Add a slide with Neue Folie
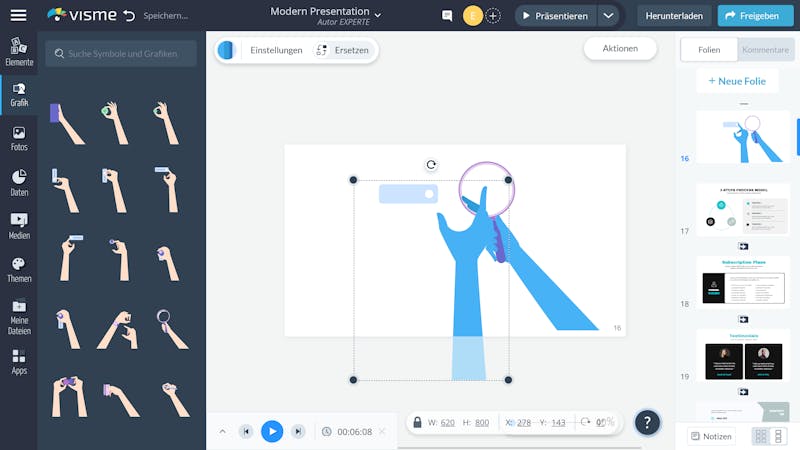 pyautogui.click(x=737, y=81)
